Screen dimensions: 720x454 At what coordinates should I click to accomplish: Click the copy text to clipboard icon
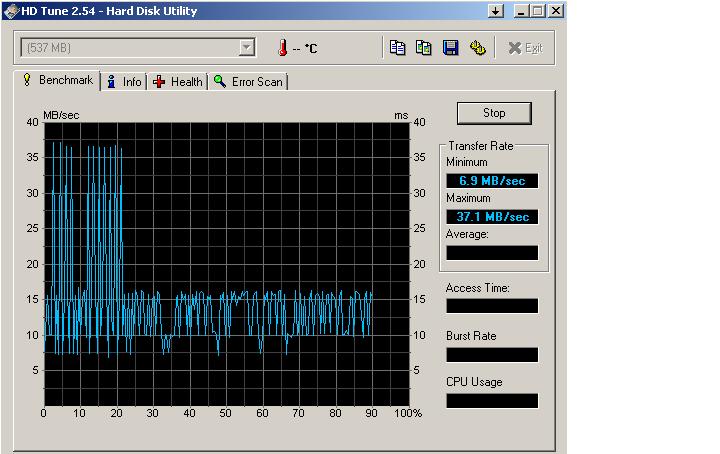397,48
